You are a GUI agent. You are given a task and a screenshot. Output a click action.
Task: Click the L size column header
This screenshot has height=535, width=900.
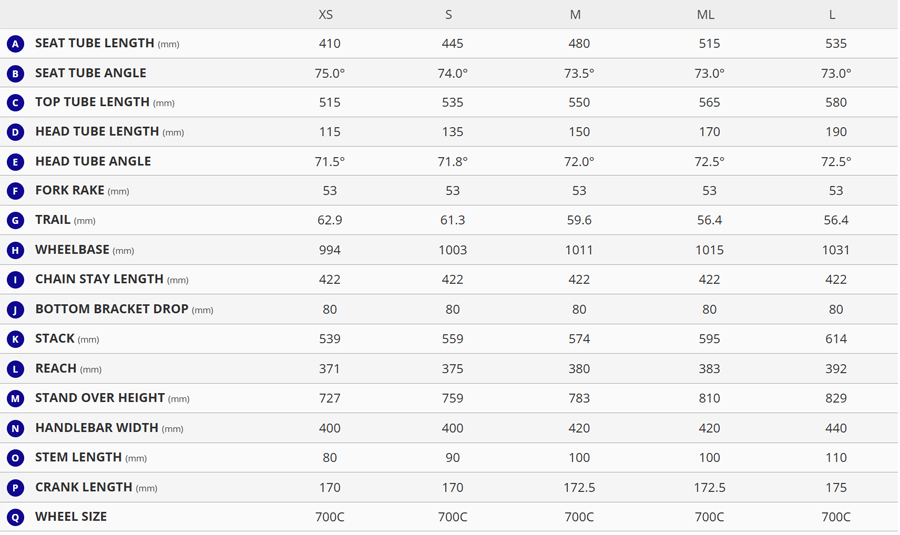coord(832,15)
